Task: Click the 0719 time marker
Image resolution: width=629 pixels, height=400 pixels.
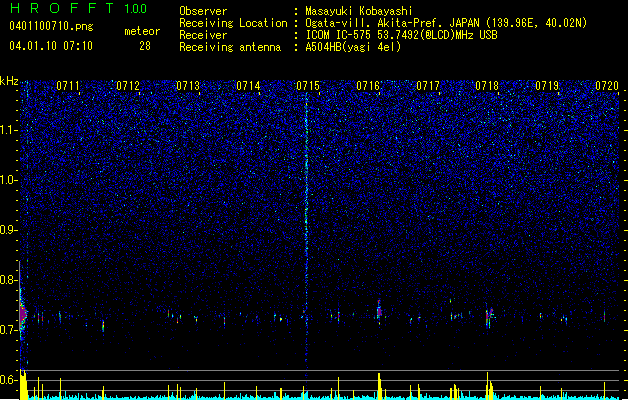Action: tap(547, 86)
